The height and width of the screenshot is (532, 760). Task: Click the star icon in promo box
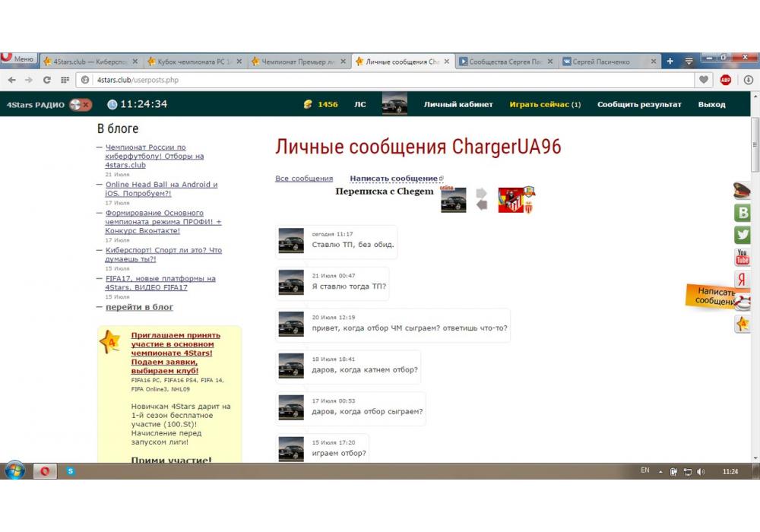coord(110,342)
